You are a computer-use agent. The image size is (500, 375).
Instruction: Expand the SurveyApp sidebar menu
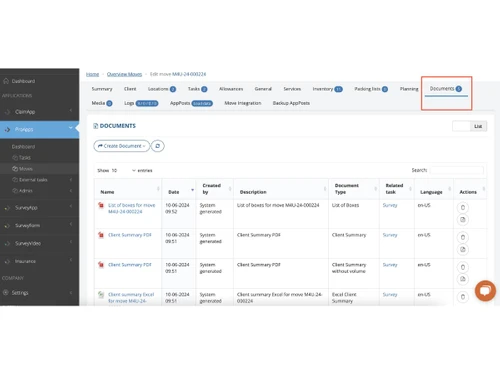pos(71,206)
